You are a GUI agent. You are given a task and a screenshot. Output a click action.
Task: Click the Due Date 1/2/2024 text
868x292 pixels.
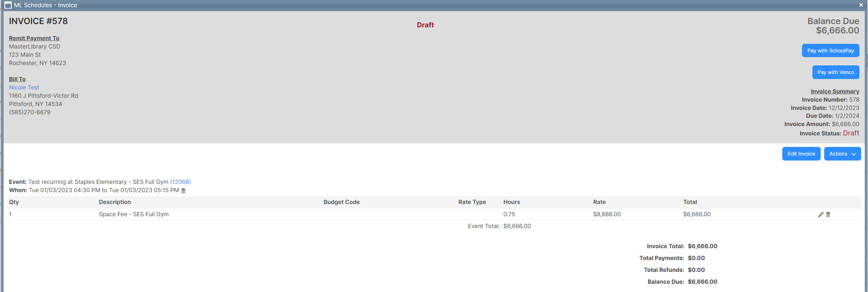832,116
